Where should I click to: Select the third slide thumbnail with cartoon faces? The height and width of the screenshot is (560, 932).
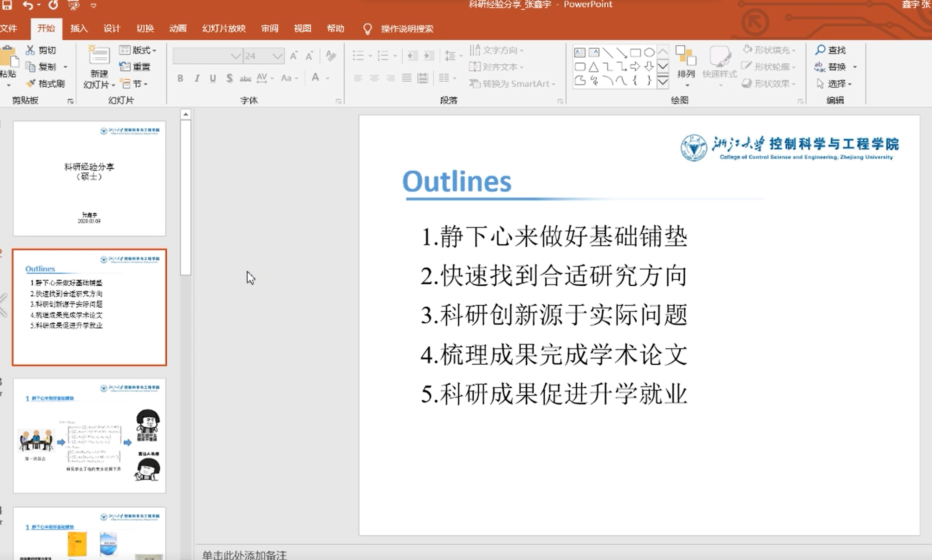click(89, 436)
